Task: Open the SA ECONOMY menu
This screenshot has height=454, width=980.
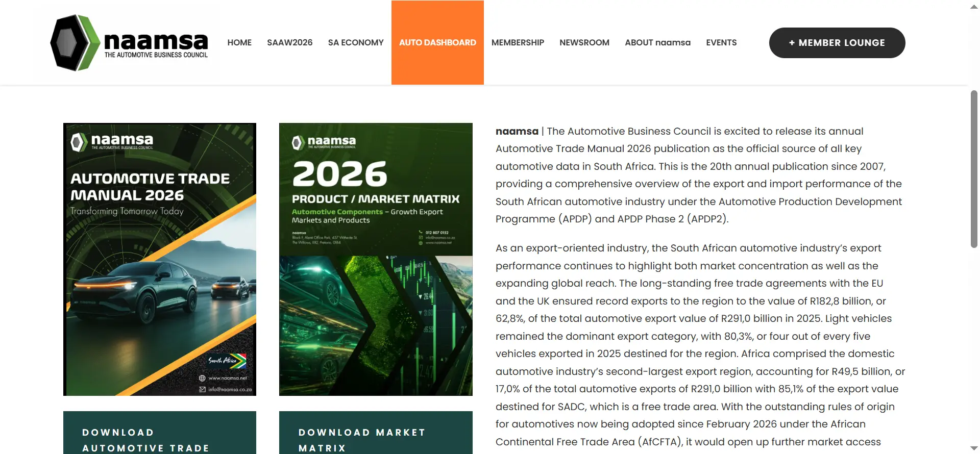Action: tap(356, 43)
